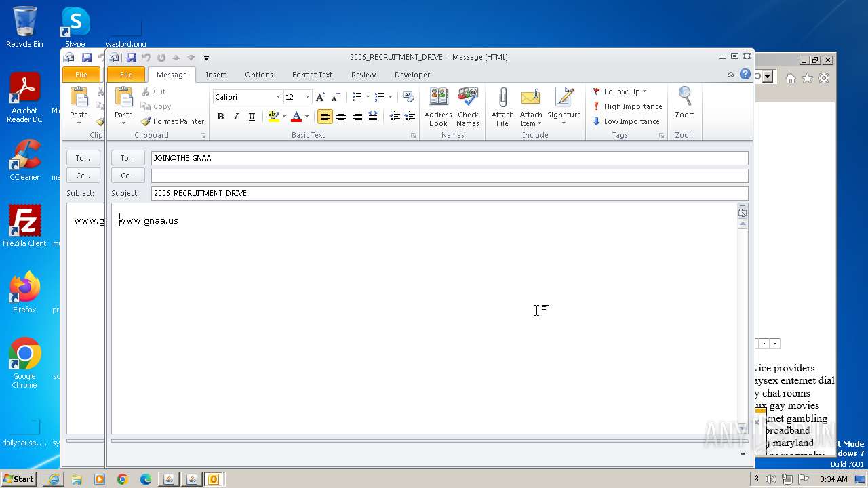Open the Signature menu
Image resolution: width=868 pixels, height=488 pixels.
[x=564, y=107]
